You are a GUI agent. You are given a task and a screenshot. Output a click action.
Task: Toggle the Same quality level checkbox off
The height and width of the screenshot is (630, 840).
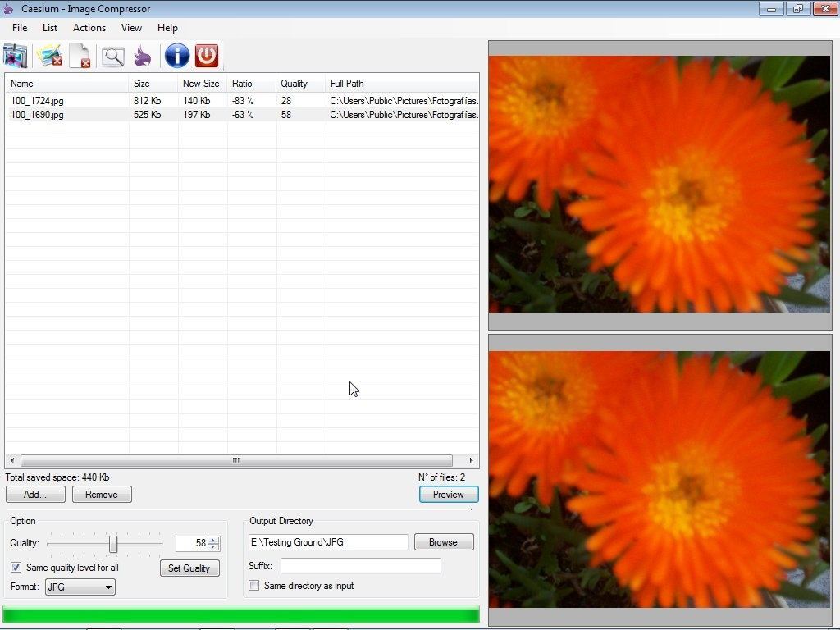pyautogui.click(x=16, y=567)
